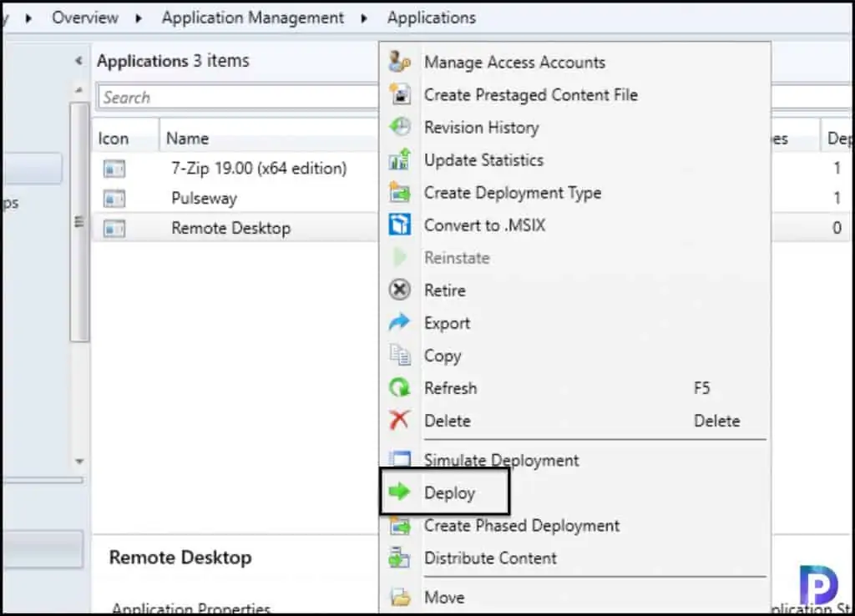The image size is (855, 616).
Task: Click the 0 value in Remote Desktop row
Action: coord(837,228)
